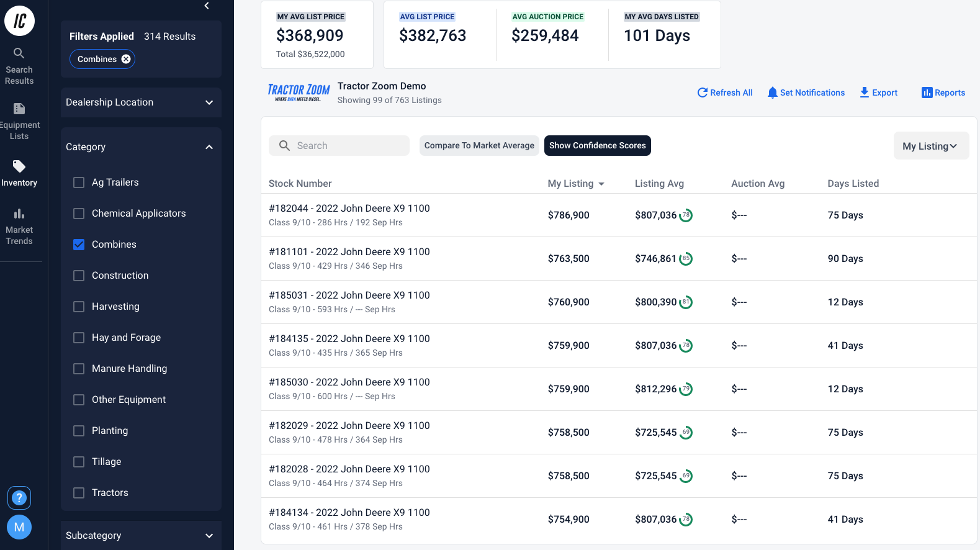The width and height of the screenshot is (980, 550).
Task: Open listing #185030 John Deere X9 1100
Action: coord(349,382)
